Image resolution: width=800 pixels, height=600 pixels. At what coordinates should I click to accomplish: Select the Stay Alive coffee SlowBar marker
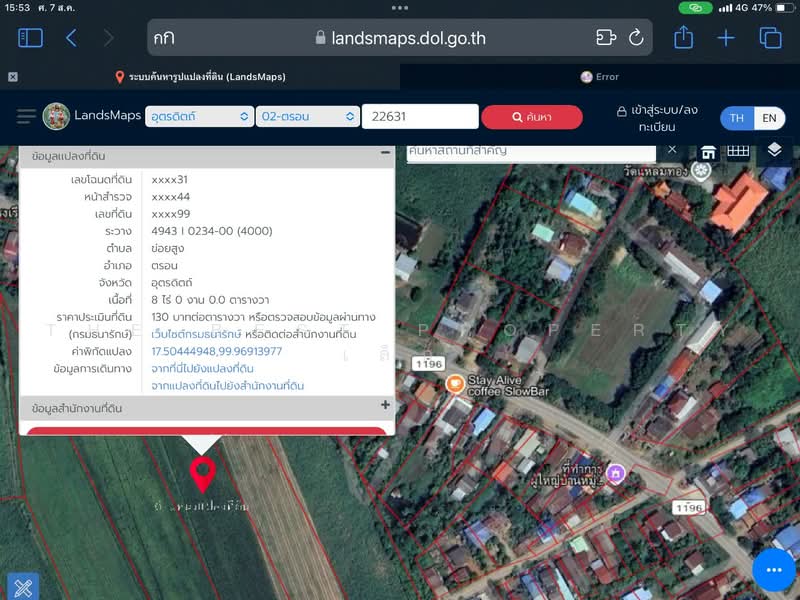point(454,384)
